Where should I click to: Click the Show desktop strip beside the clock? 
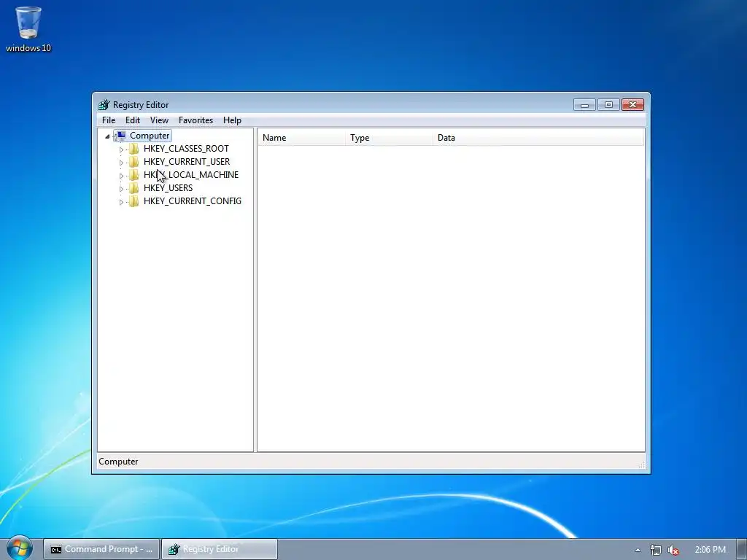pos(742,549)
